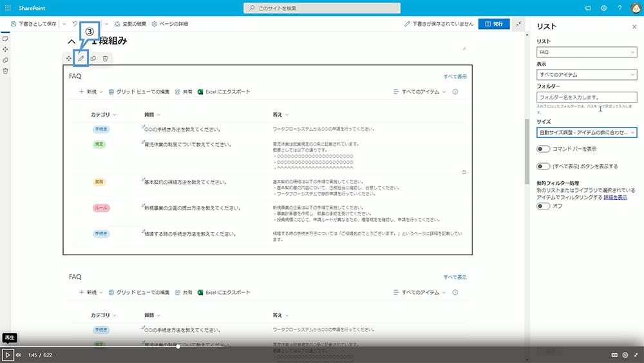Click the video fullscreen icon
This screenshot has height=363, width=644.
pos(636,355)
